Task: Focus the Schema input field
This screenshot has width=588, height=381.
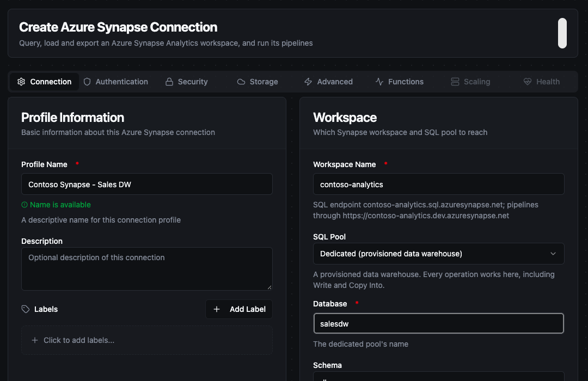Action: (x=438, y=377)
